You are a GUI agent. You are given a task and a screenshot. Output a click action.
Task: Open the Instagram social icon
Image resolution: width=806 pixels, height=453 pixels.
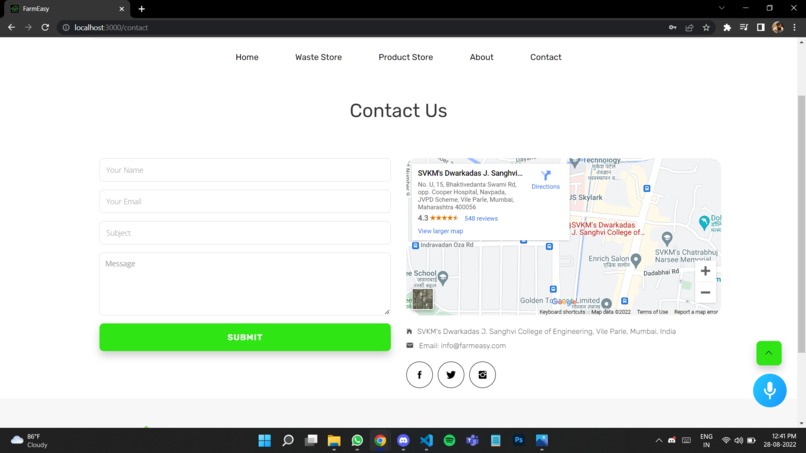pyautogui.click(x=482, y=374)
